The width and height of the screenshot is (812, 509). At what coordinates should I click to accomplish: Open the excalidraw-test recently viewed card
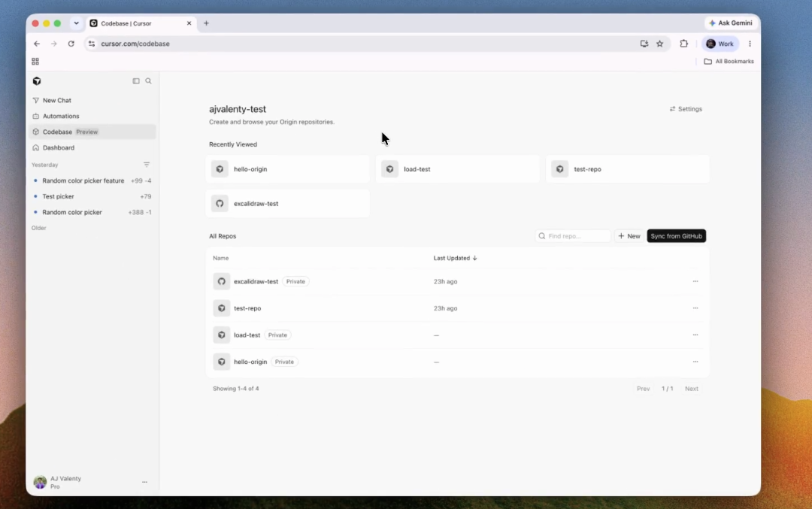pos(287,204)
